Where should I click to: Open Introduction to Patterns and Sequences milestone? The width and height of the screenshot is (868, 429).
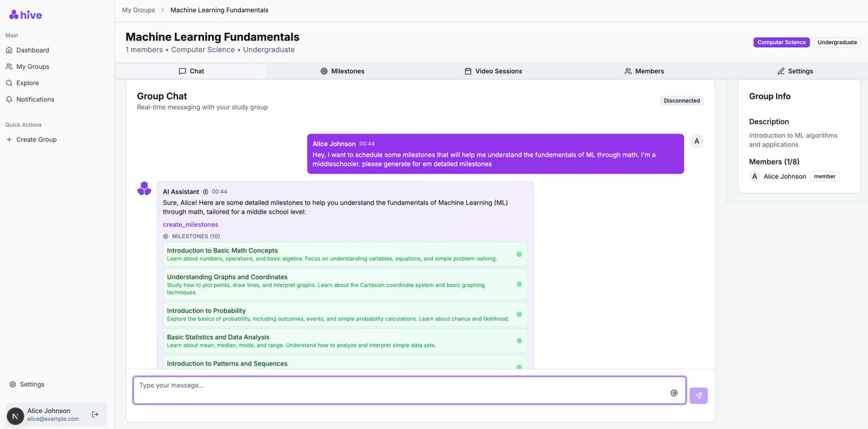(x=345, y=363)
